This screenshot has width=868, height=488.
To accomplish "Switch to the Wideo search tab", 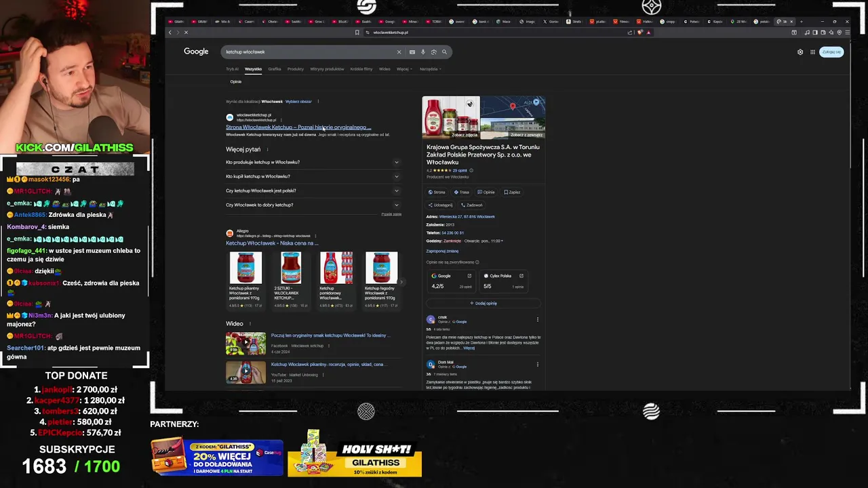I will click(384, 69).
